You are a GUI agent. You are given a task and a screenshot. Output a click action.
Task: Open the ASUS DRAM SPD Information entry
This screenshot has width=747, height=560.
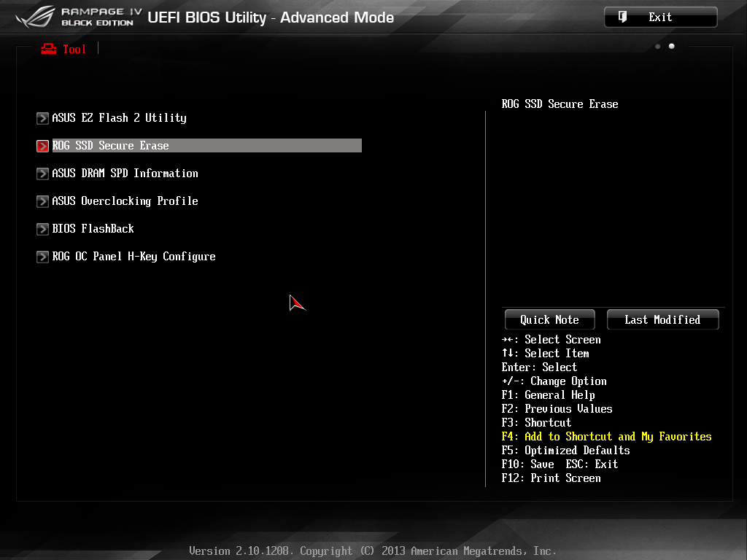coord(125,174)
